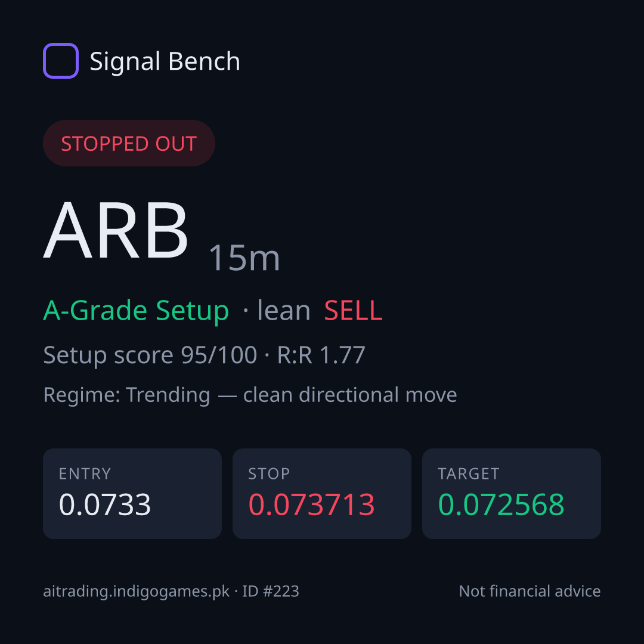Click the A-Grade Setup label
This screenshot has height=644, width=644.
click(136, 311)
